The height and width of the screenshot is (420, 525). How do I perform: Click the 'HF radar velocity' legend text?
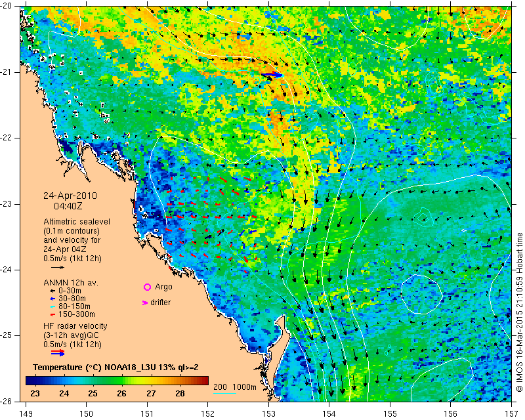[x=75, y=326]
